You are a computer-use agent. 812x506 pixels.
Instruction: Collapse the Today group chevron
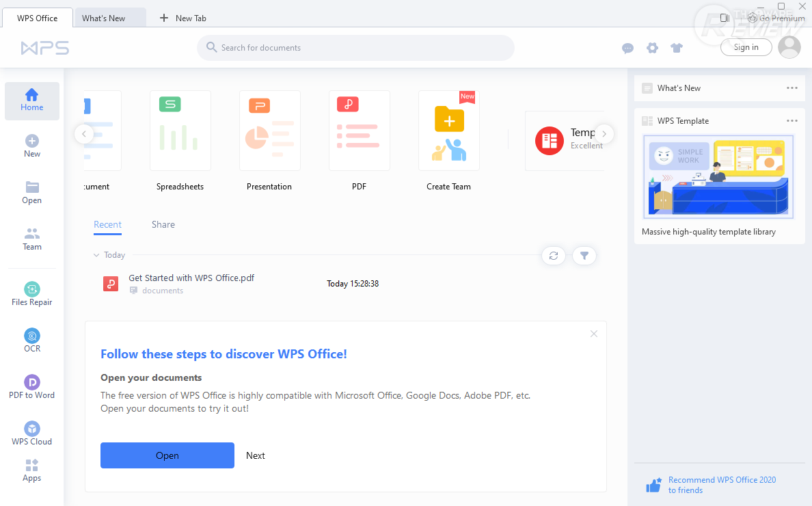pos(96,255)
